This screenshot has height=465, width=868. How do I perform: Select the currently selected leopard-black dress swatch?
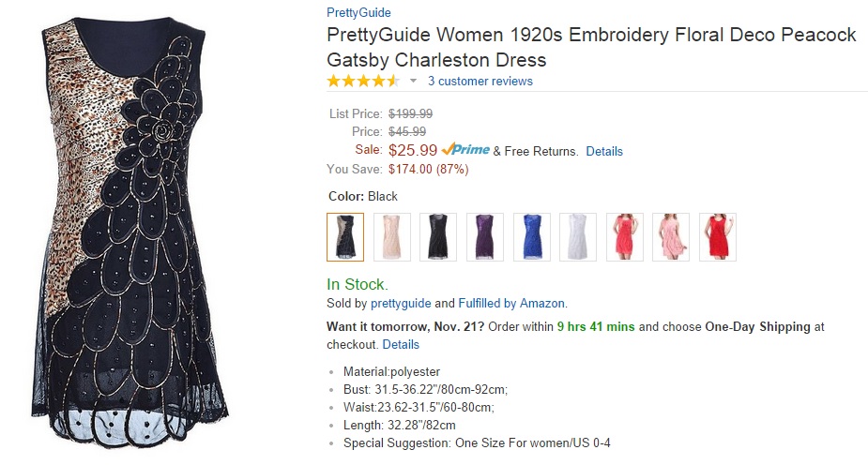click(x=345, y=236)
